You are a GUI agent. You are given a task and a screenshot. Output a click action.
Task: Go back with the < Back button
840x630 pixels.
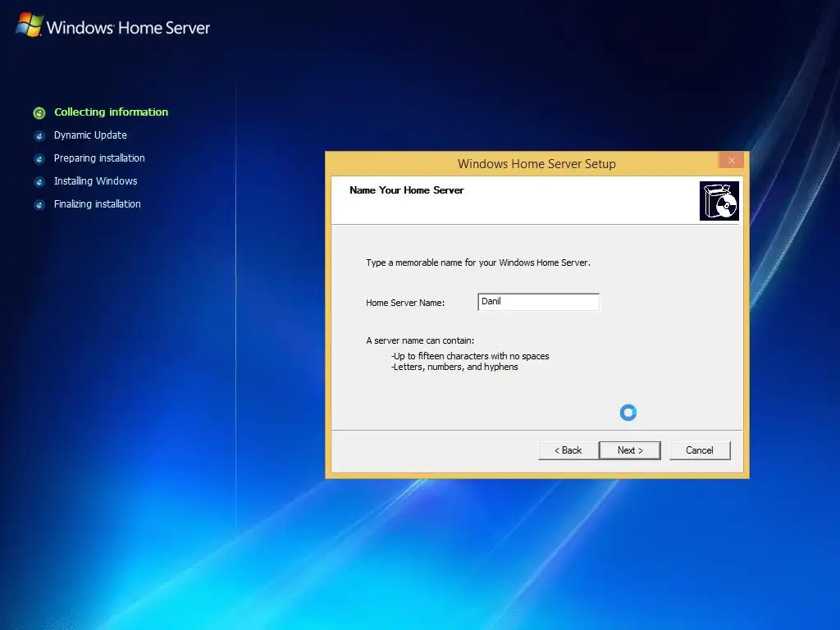[568, 450]
